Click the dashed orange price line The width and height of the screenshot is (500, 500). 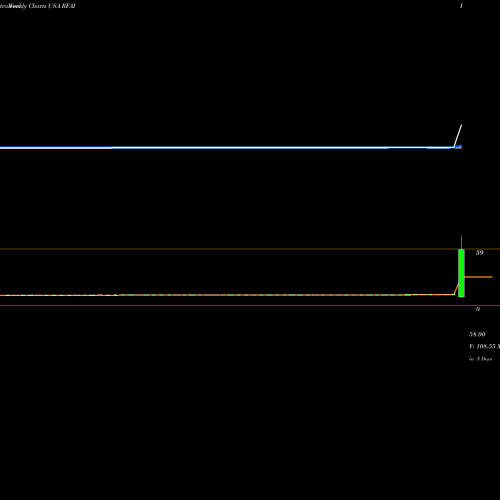click(x=227, y=295)
